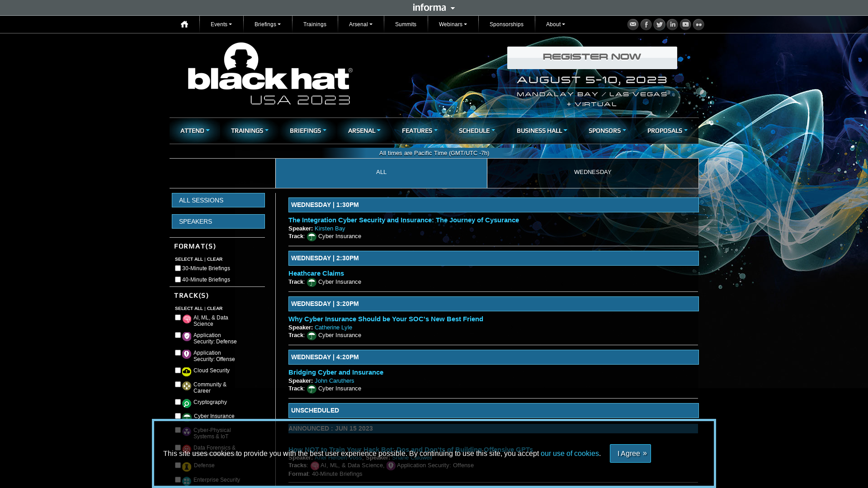Open the Webinars dropdown menu
Viewport: 868px width, 488px height.
tap(453, 24)
